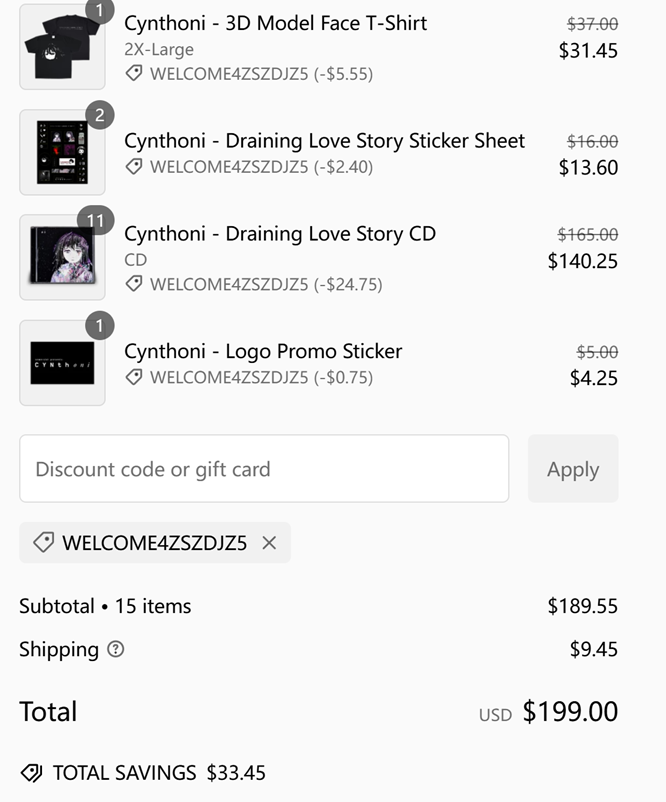Click the Logo Promo Sticker thumbnail
Viewport: 666px width, 802px height.
[x=62, y=363]
